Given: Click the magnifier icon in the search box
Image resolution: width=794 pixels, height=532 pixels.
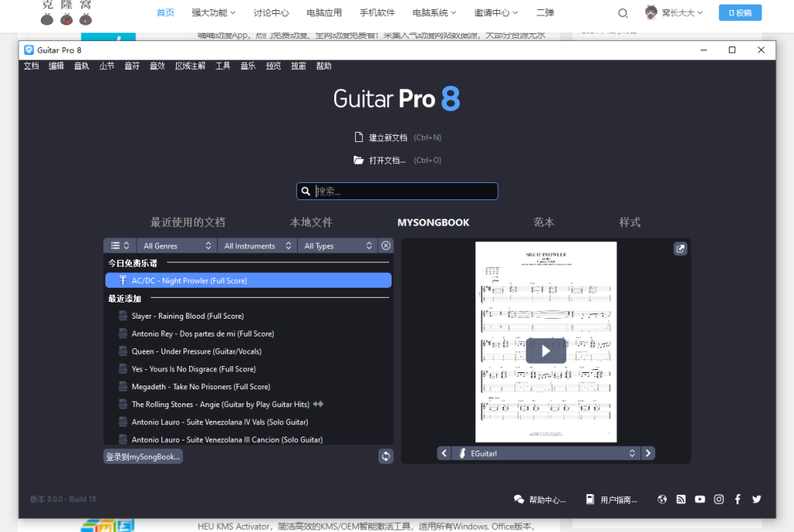Looking at the screenshot, I should point(306,191).
